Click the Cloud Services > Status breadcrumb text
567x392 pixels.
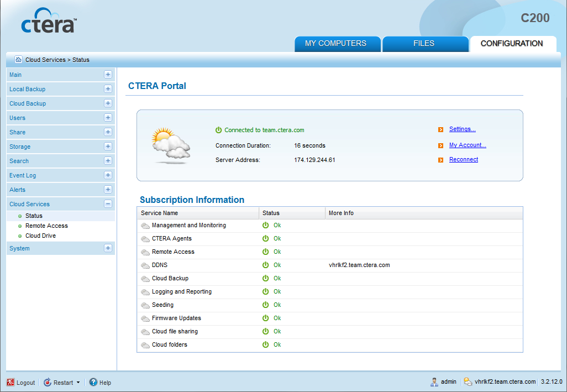click(57, 60)
